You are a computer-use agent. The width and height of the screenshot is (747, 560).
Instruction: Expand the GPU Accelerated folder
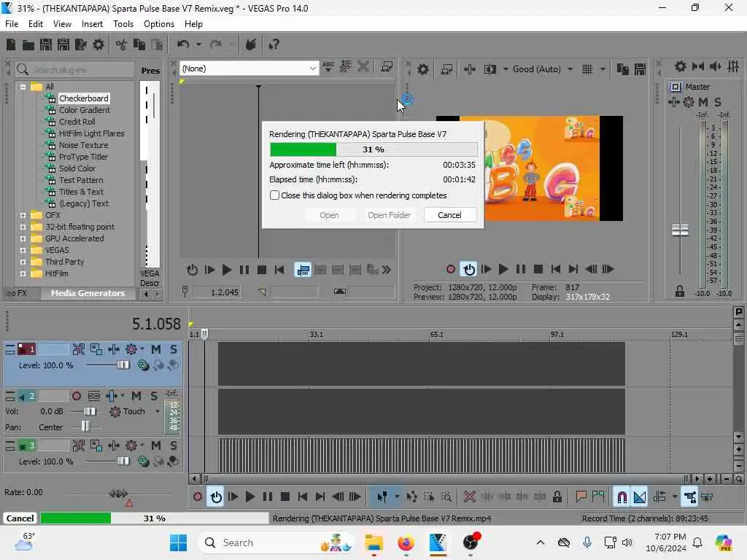tap(23, 238)
